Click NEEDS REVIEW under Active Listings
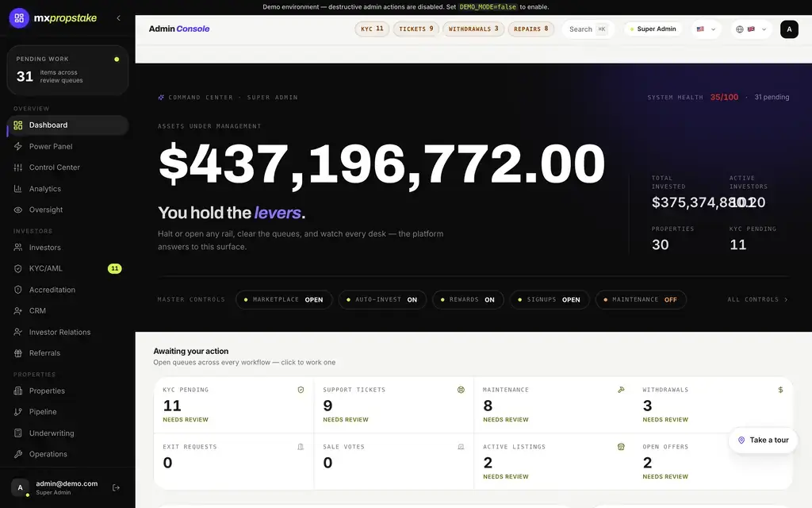 coord(506,476)
